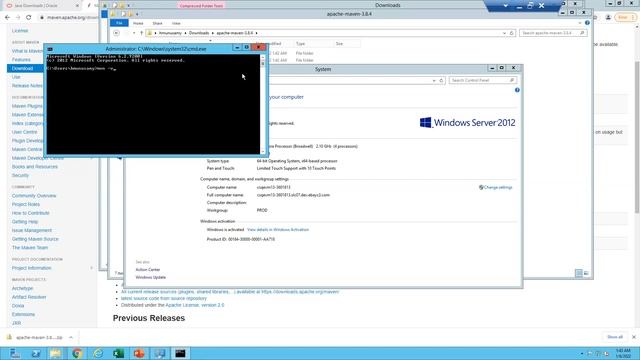The width and height of the screenshot is (640, 360).
Task: Click Show all downloads button
Action: pos(615,337)
